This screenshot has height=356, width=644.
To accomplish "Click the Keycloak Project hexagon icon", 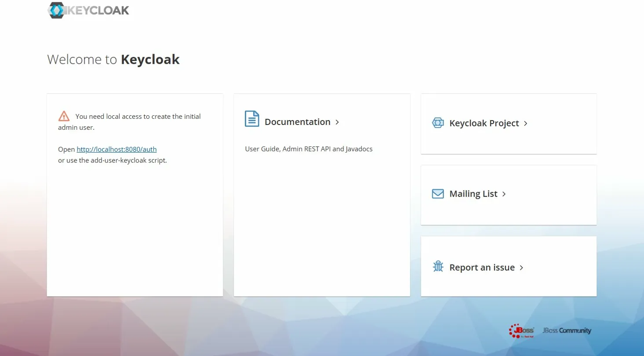I will (438, 123).
